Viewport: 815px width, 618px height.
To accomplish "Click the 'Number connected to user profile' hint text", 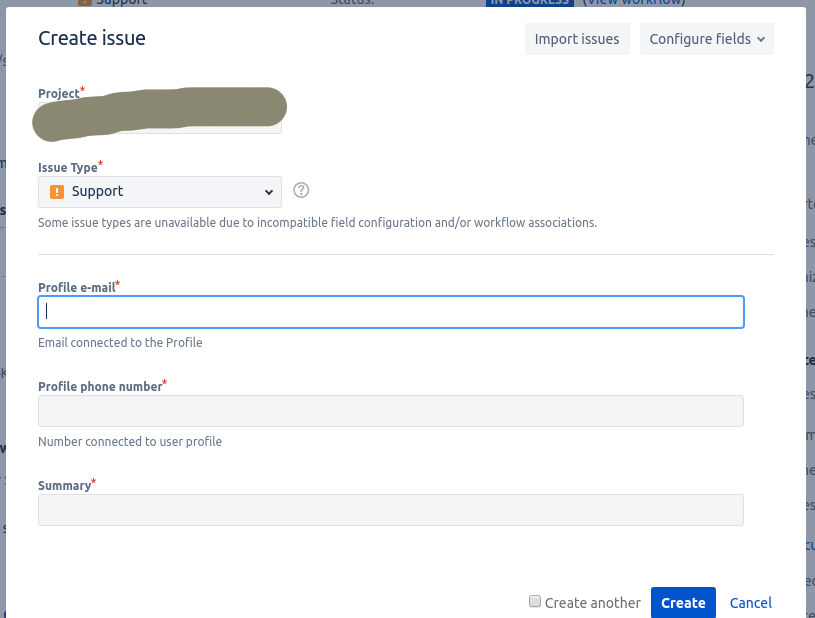I will coord(130,441).
